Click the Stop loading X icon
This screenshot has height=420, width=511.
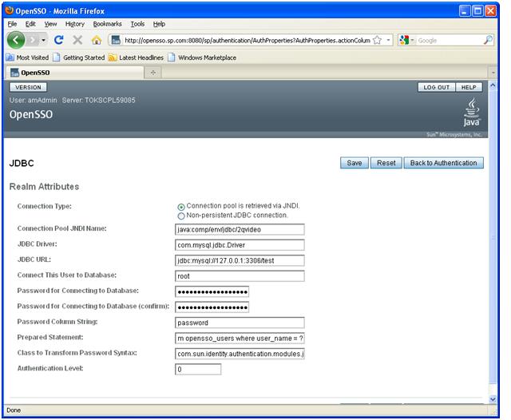(77, 40)
